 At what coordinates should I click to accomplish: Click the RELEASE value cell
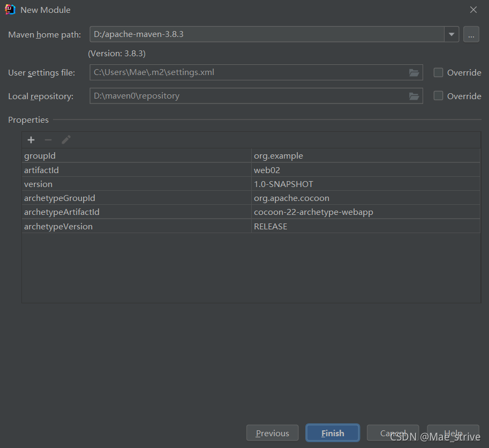(x=366, y=226)
